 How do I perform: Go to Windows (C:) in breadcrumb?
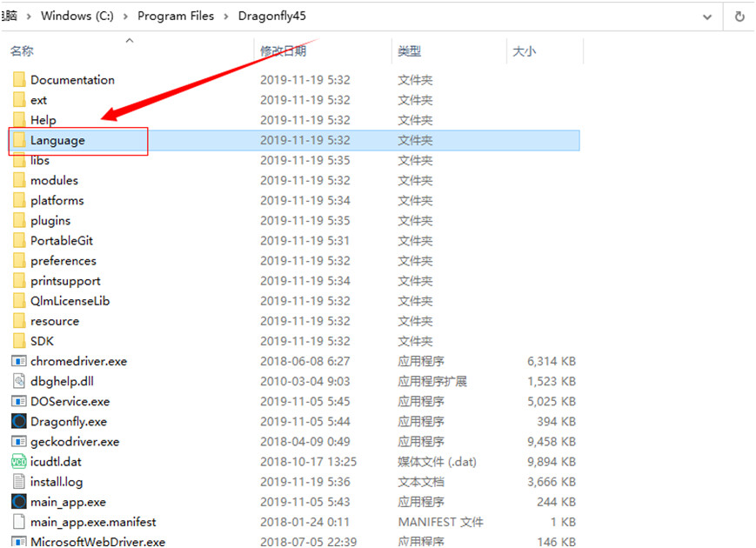pyautogui.click(x=77, y=16)
